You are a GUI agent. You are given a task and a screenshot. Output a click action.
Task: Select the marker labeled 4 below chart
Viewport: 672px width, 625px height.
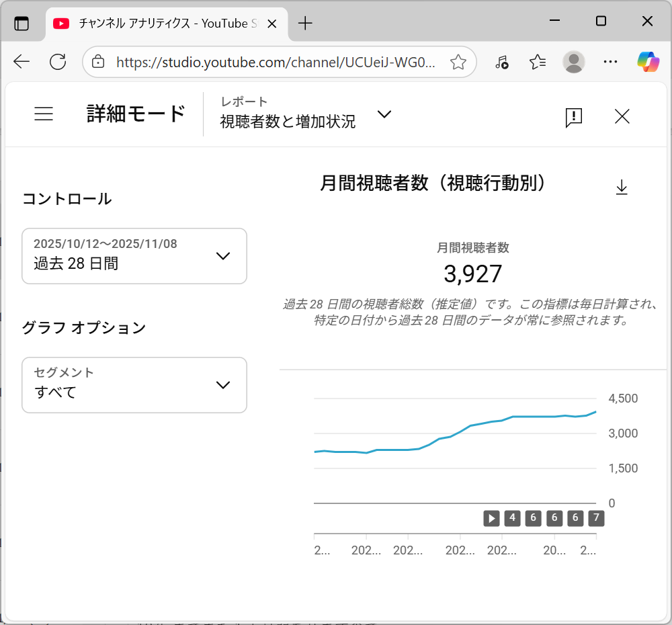512,518
